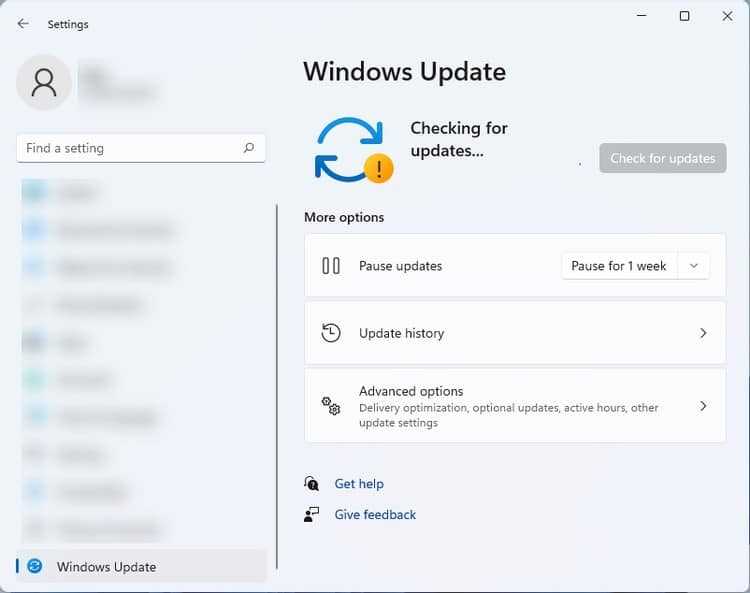Click the Update history clock icon
The height and width of the screenshot is (593, 750).
pyautogui.click(x=331, y=333)
